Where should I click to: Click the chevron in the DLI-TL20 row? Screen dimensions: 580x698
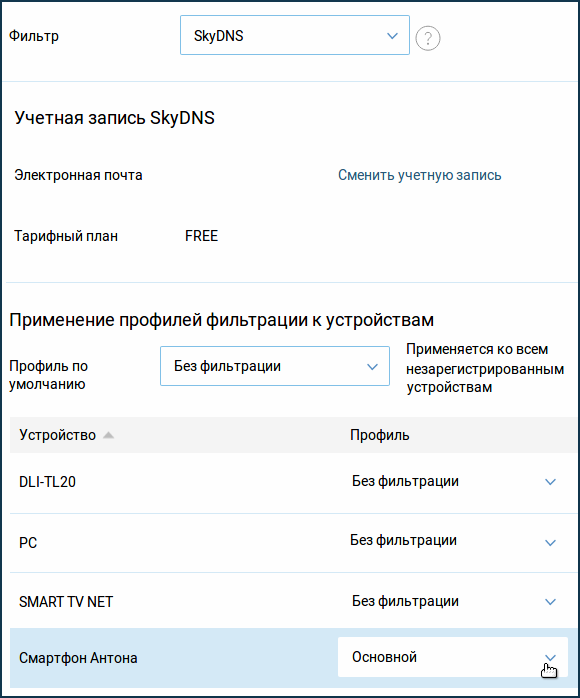(551, 482)
